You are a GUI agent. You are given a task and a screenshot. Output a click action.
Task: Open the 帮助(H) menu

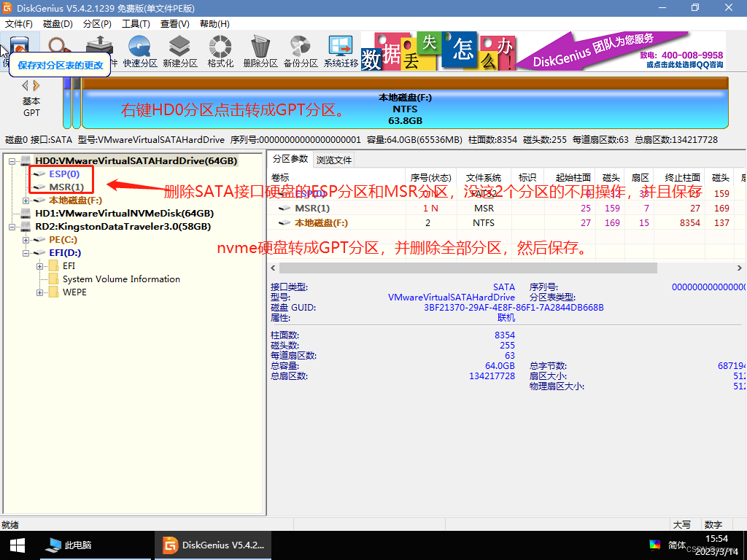tap(214, 24)
